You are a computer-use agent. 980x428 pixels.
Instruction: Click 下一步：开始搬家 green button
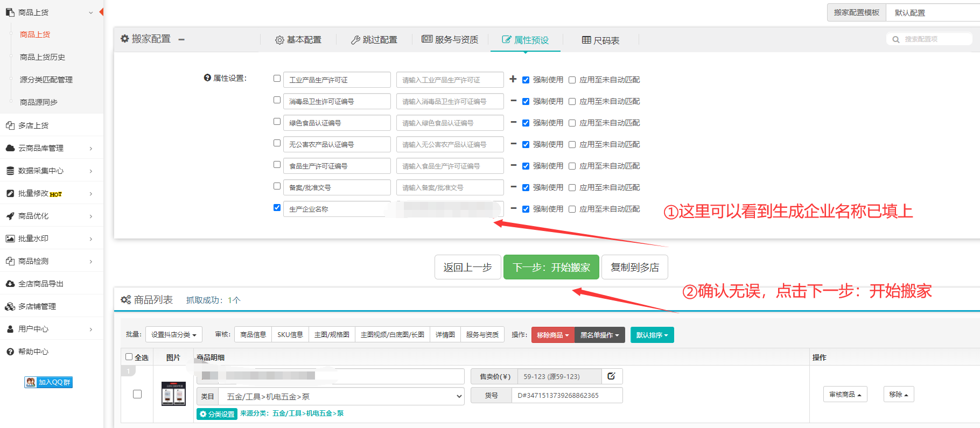pos(551,268)
